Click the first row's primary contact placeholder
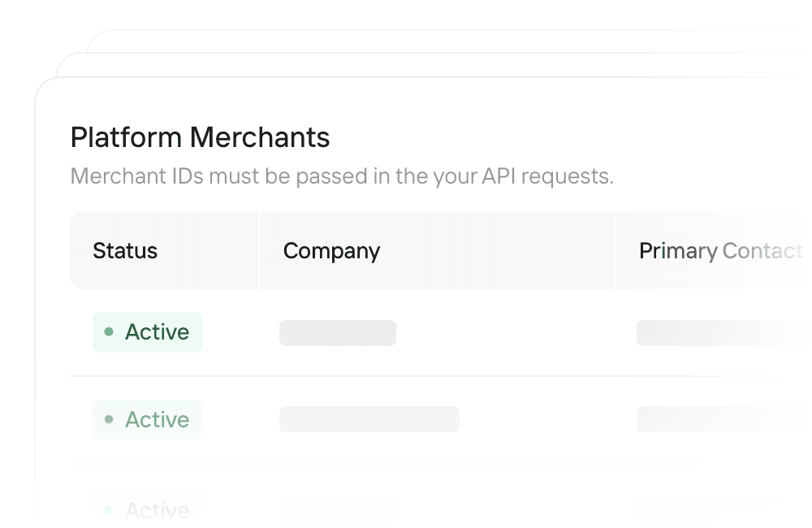The image size is (812, 528). (723, 333)
